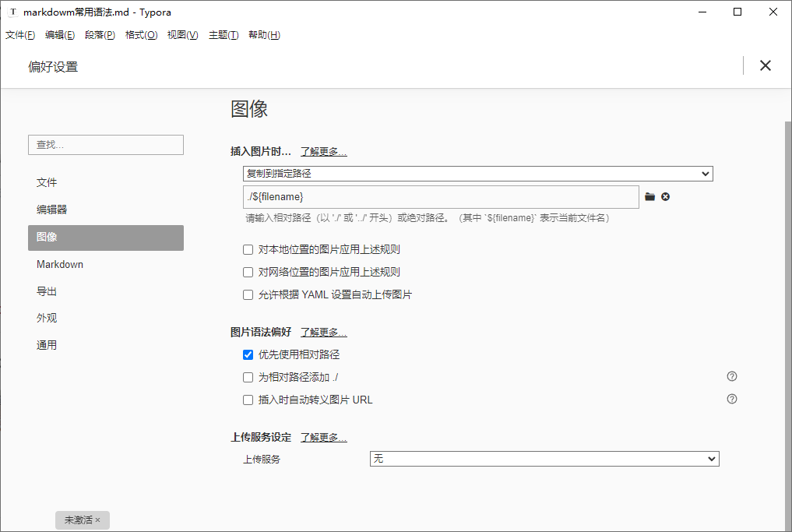Dismiss the 未激活 badge
Image resolution: width=792 pixels, height=532 pixels.
(97, 520)
